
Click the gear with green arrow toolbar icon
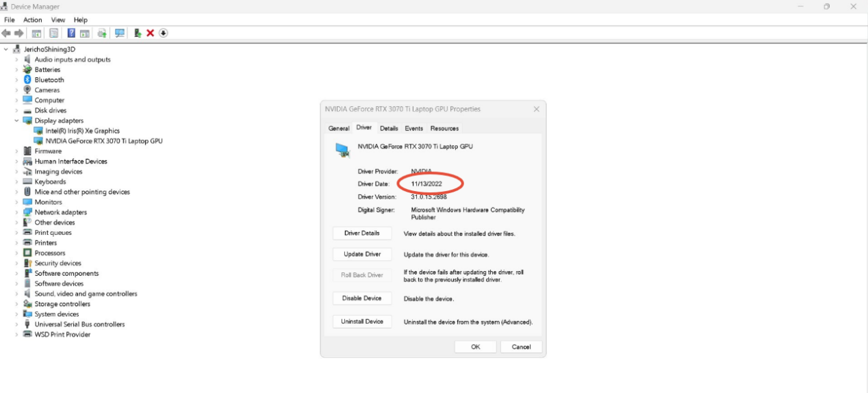pyautogui.click(x=102, y=33)
